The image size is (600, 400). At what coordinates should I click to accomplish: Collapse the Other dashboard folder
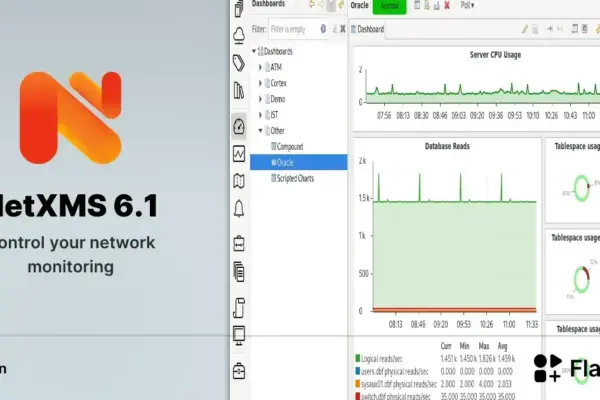point(260,131)
